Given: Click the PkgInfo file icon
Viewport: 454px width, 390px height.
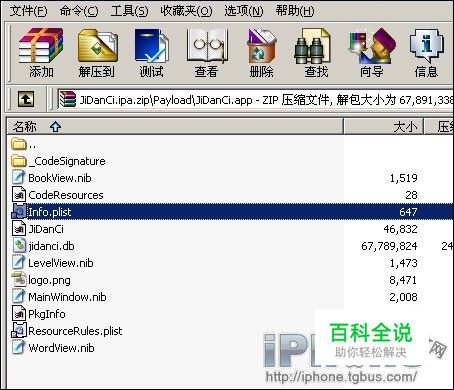Looking at the screenshot, I should click(19, 313).
